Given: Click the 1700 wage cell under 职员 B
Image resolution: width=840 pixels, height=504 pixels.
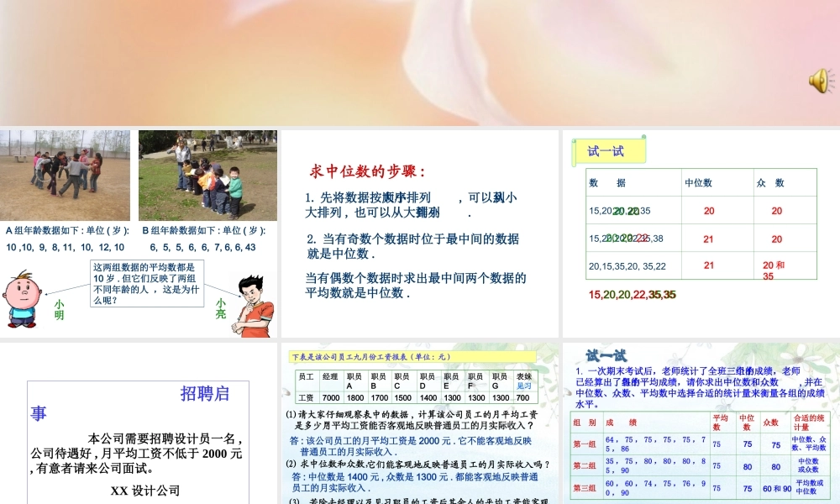Looking at the screenshot, I should coord(379,397).
